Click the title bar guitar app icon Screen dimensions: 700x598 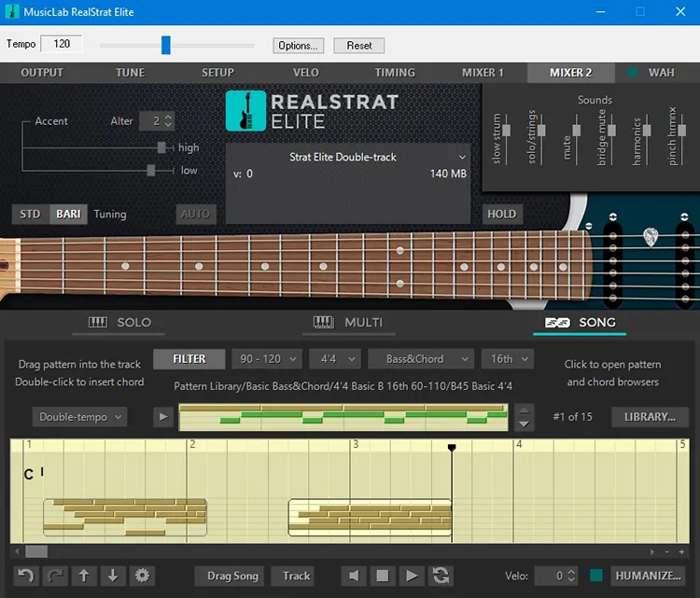point(12,11)
